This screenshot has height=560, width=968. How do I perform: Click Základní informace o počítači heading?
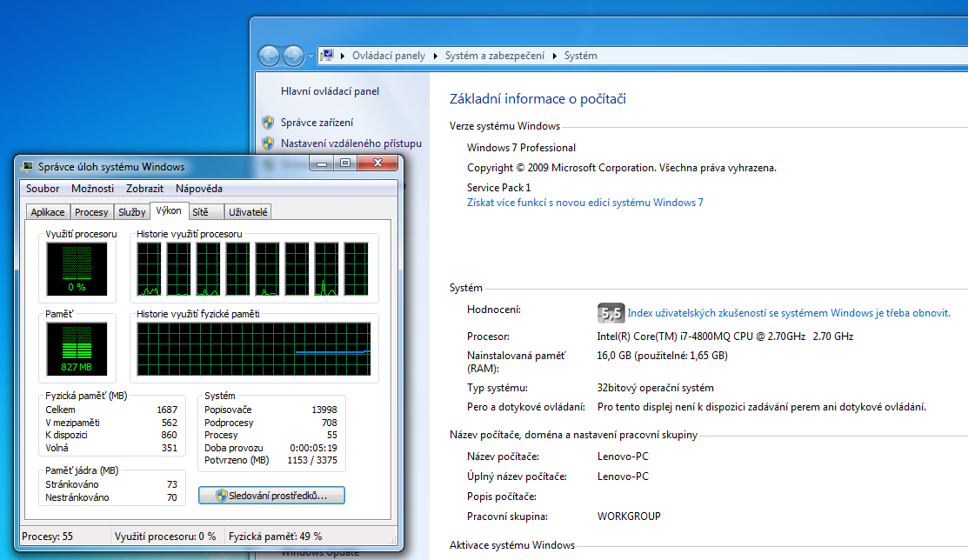tap(537, 99)
